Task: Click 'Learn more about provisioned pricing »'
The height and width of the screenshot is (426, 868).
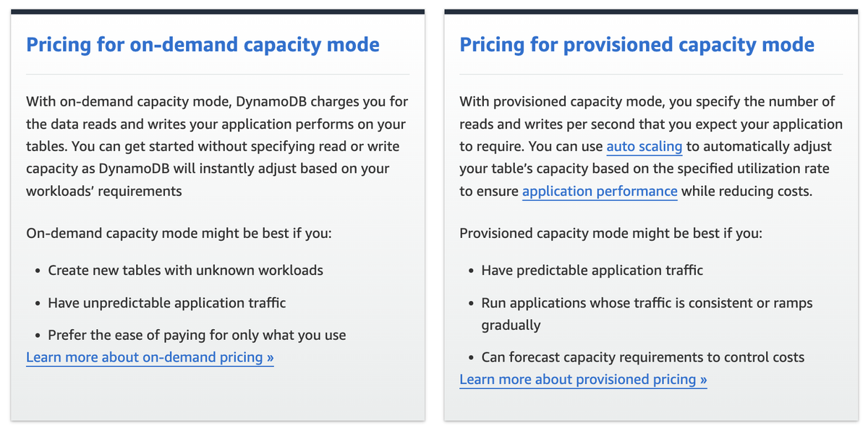Action: tap(583, 380)
